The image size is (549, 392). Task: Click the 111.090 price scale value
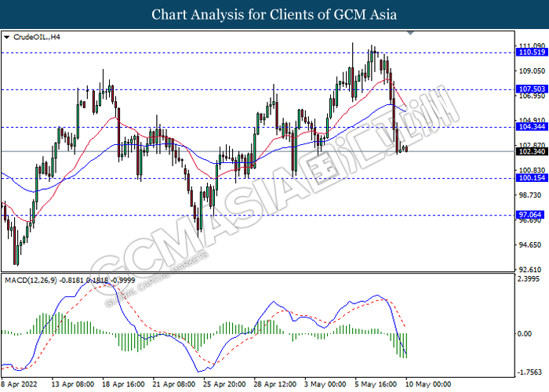tap(532, 45)
